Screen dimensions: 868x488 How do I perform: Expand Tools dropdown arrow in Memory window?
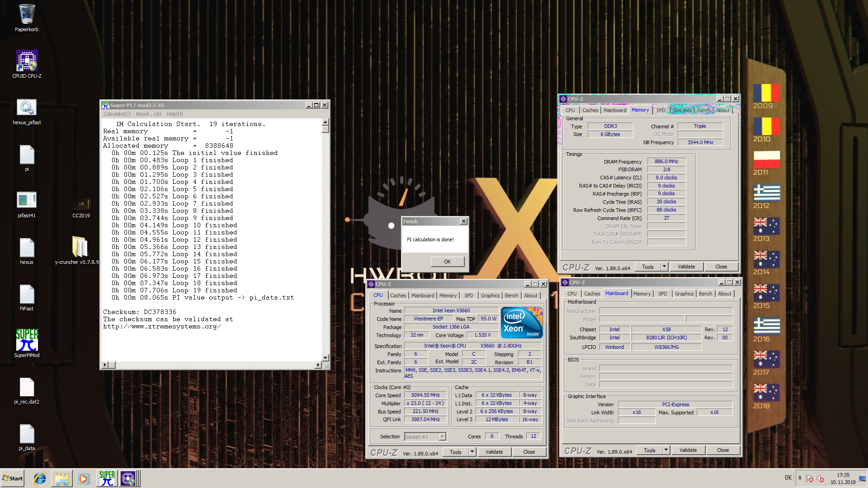664,267
